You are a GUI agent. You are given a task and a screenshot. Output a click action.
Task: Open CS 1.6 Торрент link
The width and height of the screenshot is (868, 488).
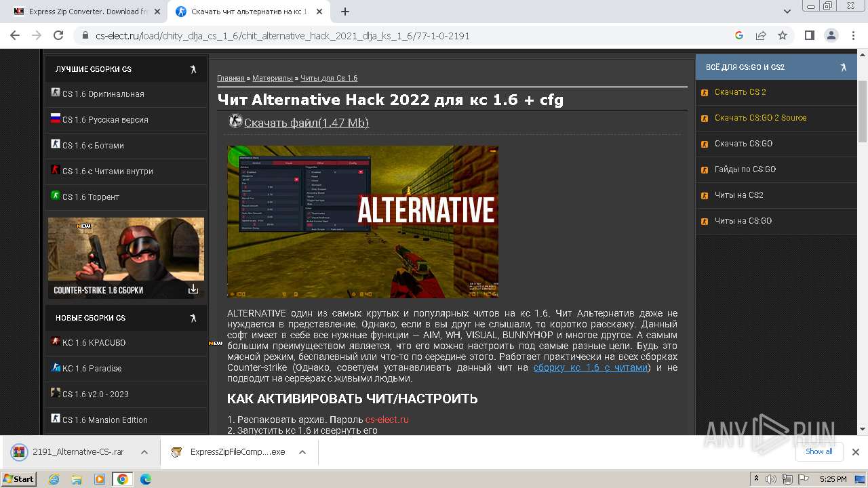91,197
